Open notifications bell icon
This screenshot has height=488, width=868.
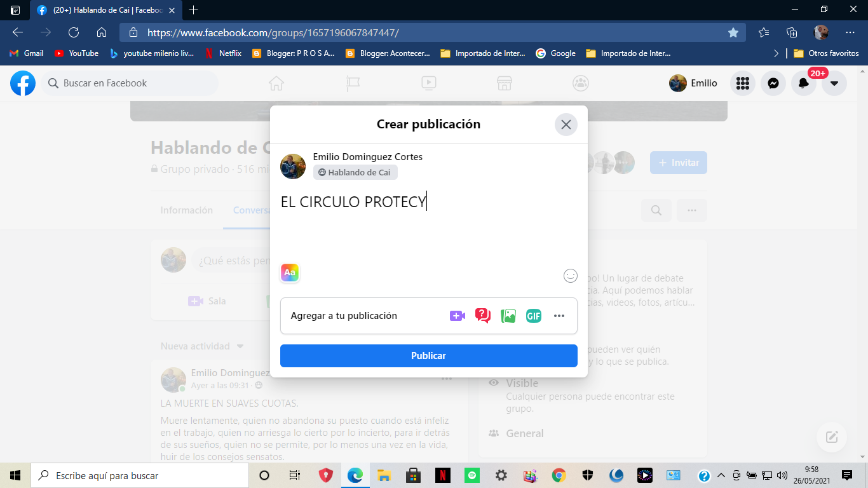pos(804,83)
